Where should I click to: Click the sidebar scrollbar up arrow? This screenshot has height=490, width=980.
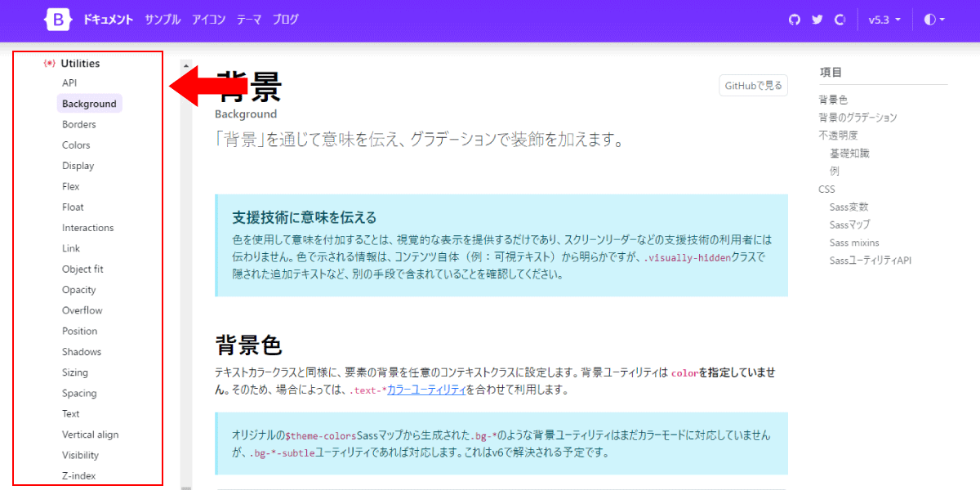(x=185, y=65)
